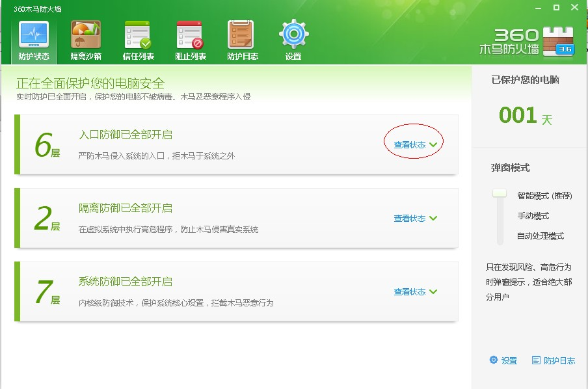Click the 弹窗模式 slider handle

point(500,193)
